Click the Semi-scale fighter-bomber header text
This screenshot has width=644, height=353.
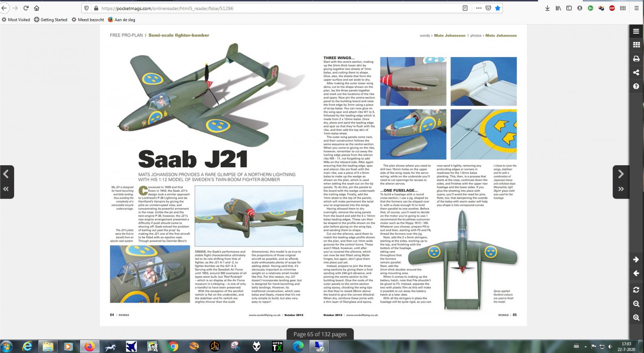179,35
